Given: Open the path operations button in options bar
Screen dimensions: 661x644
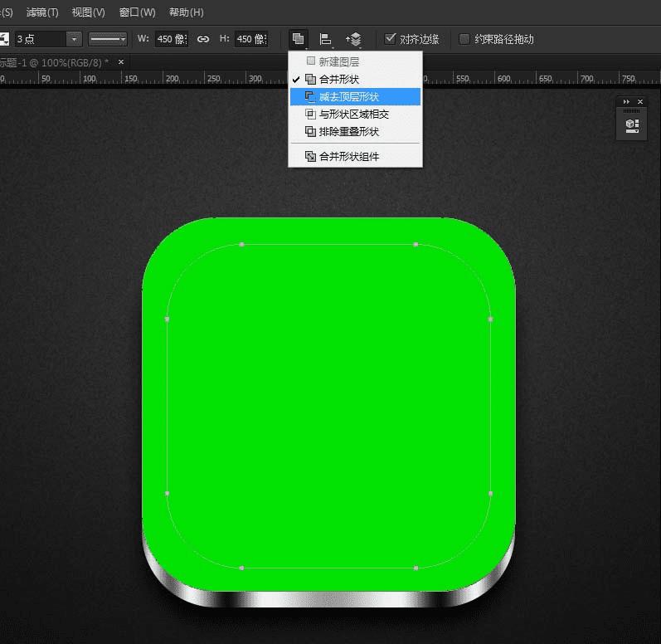Looking at the screenshot, I should [299, 39].
